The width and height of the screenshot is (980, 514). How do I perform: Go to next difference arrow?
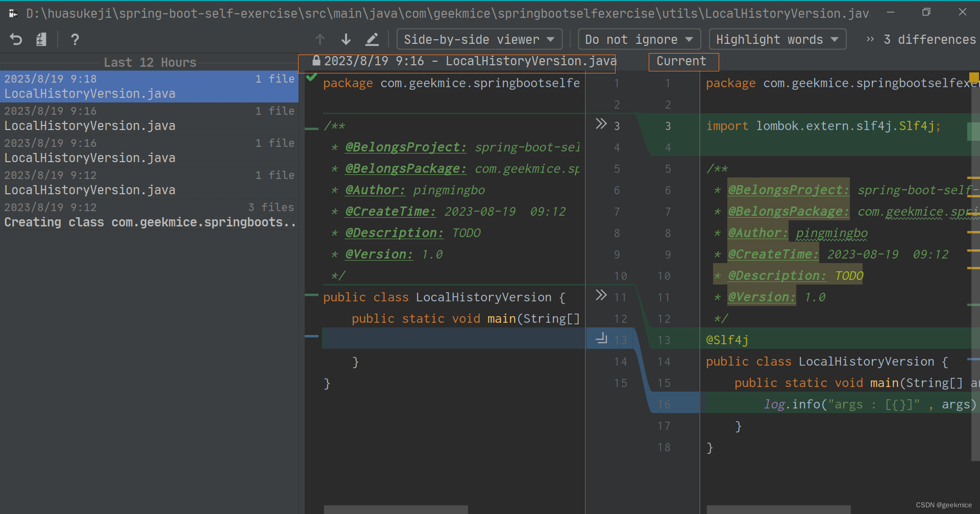[x=346, y=39]
